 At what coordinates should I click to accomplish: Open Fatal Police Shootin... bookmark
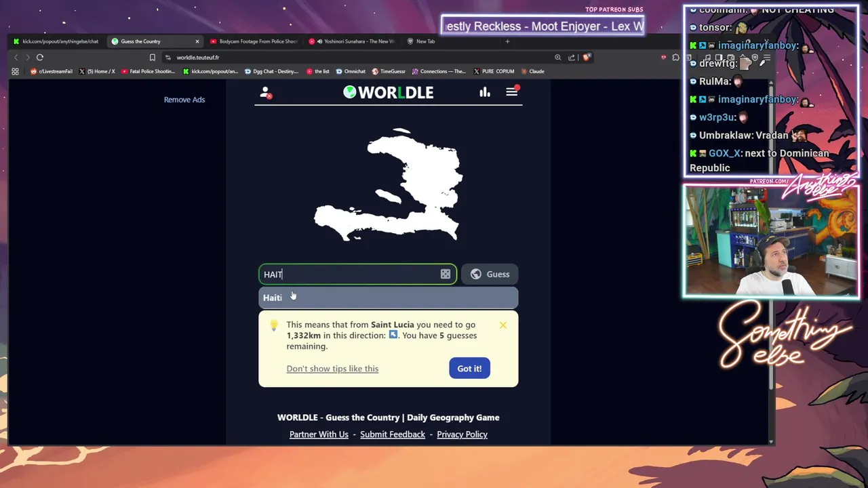(x=148, y=71)
